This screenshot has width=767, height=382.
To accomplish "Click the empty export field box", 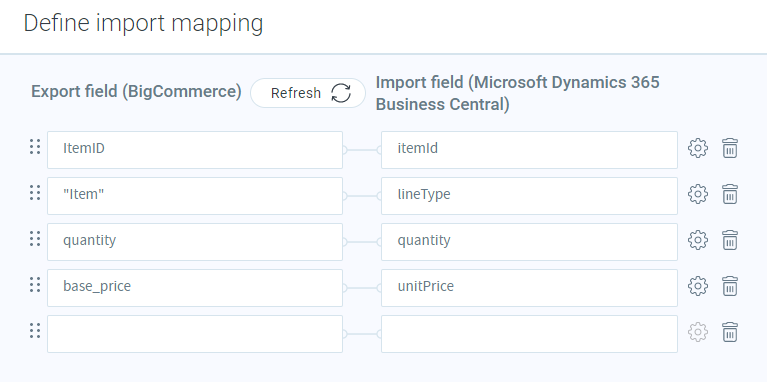I will pyautogui.click(x=195, y=334).
